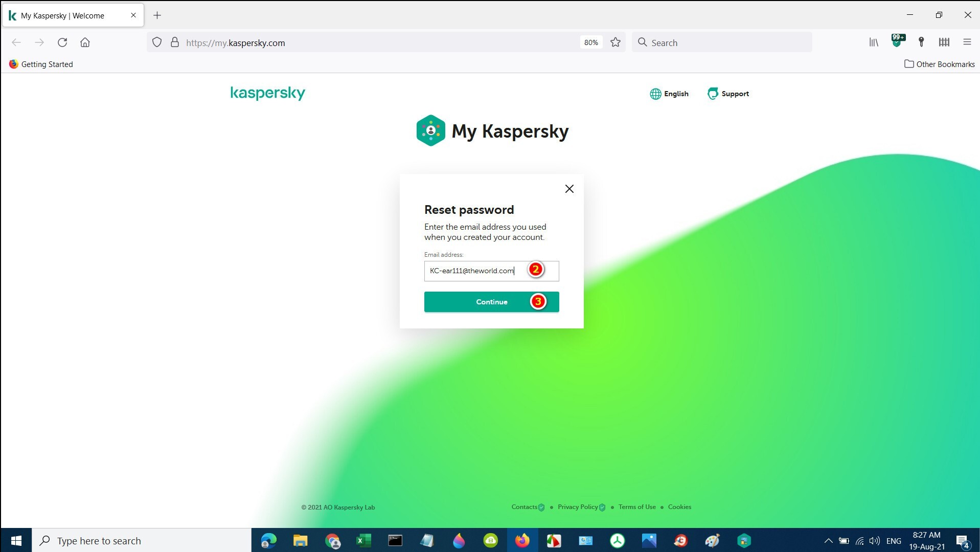980x552 pixels.
Task: Open the Terms of Use footer link
Action: coord(637,507)
